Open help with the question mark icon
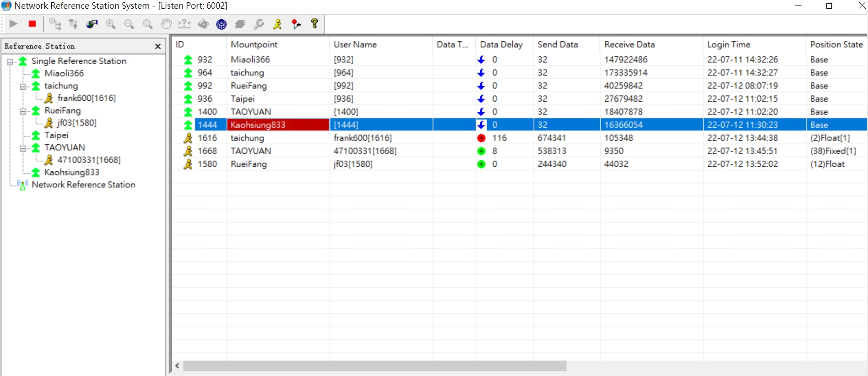 click(315, 23)
